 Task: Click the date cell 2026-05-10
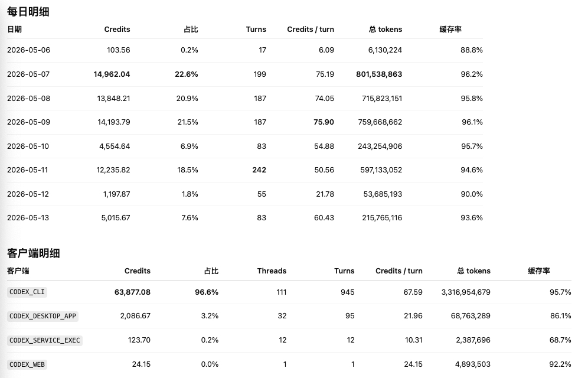[x=28, y=146]
